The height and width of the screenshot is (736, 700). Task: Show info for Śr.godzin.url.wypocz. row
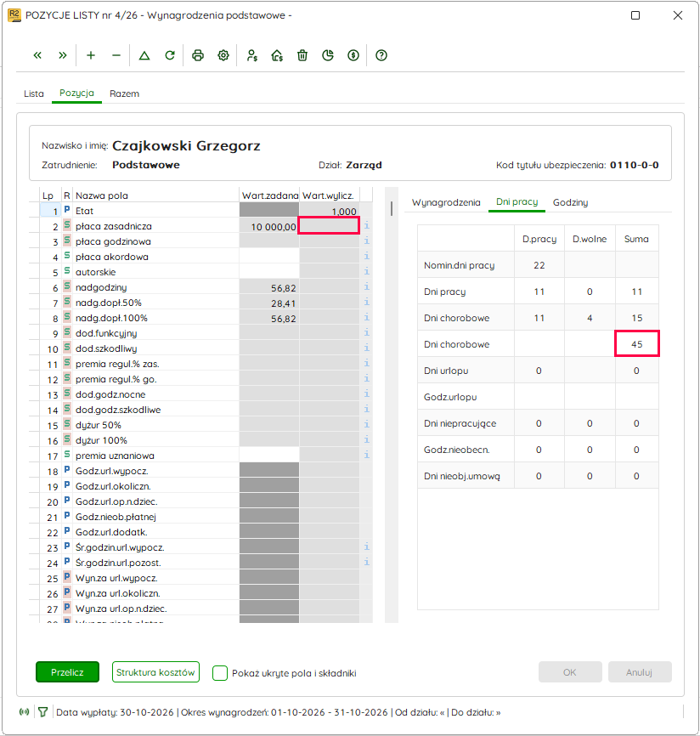click(x=366, y=546)
